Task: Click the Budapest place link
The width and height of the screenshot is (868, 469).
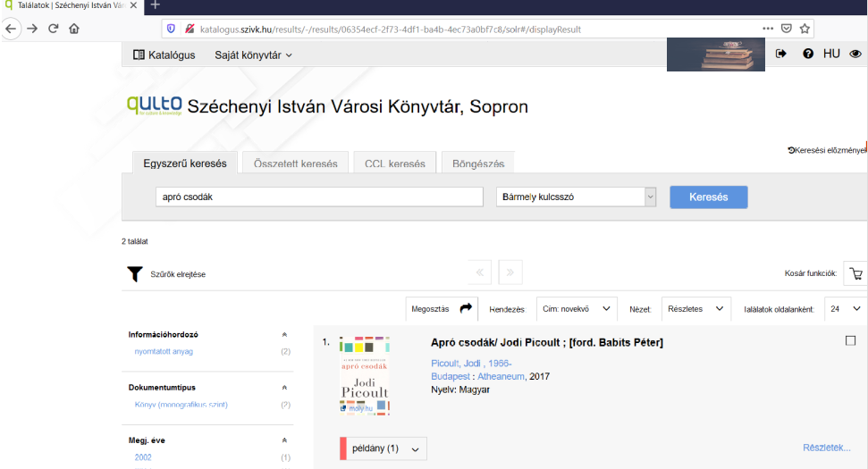Action: point(450,377)
